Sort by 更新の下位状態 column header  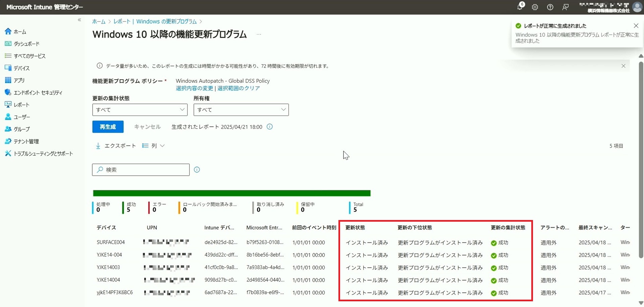coord(415,228)
